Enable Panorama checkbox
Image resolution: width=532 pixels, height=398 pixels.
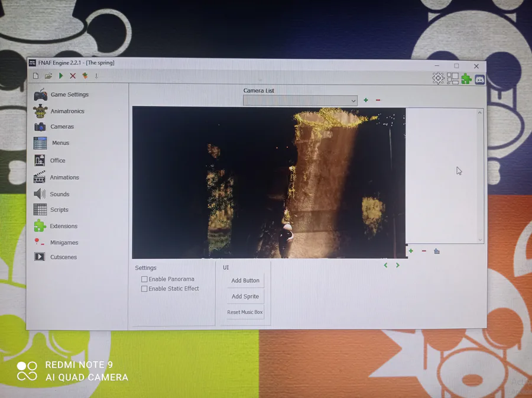pyautogui.click(x=144, y=279)
